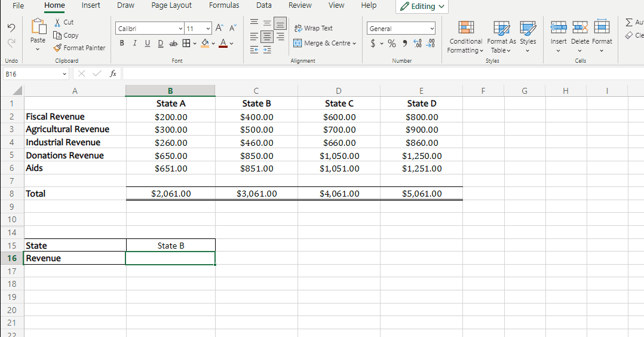The width and height of the screenshot is (644, 337).
Task: Increase font size with larger A icon
Action: (219, 28)
